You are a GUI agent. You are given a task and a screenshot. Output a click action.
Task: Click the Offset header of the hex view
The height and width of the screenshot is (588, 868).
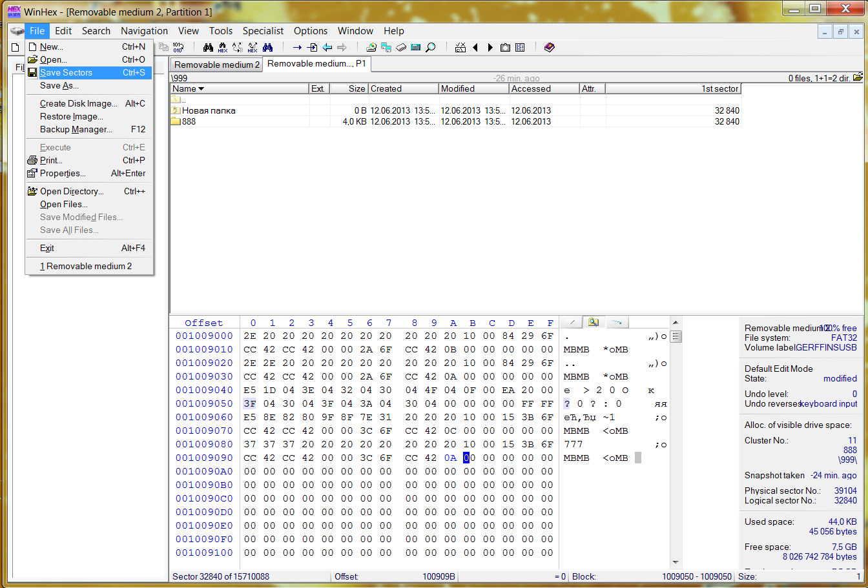pos(203,323)
